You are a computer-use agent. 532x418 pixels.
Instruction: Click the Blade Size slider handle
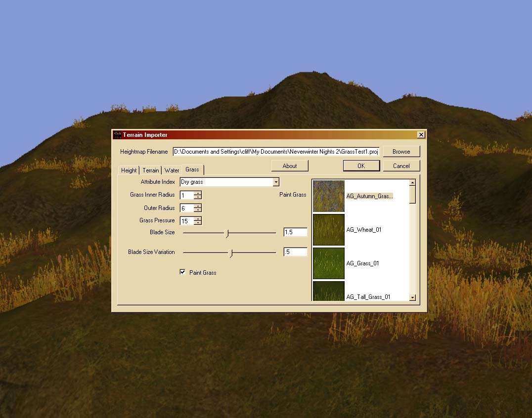tap(227, 233)
